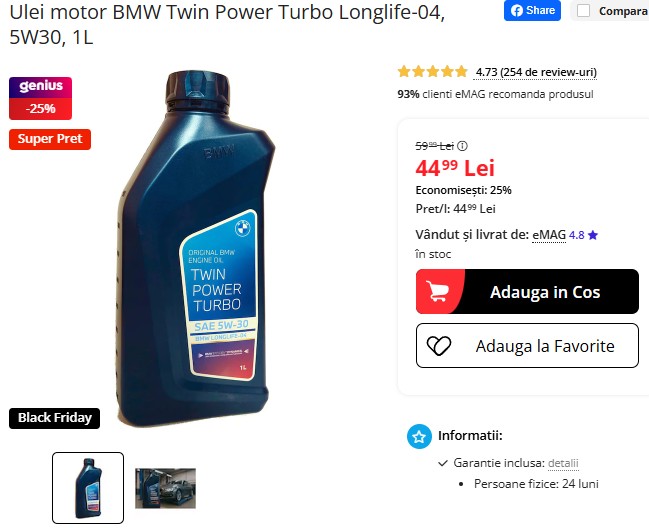Click the heart icon for favorites
The height and width of the screenshot is (528, 649).
tap(439, 346)
